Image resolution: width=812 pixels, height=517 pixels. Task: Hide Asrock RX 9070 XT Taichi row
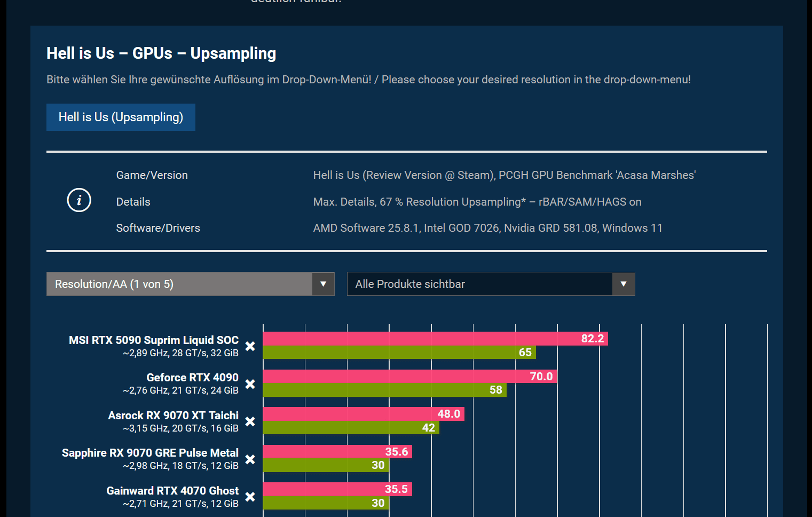[x=250, y=421]
